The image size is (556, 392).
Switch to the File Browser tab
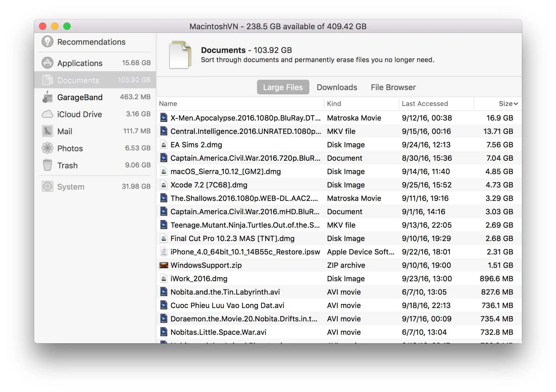[x=393, y=87]
